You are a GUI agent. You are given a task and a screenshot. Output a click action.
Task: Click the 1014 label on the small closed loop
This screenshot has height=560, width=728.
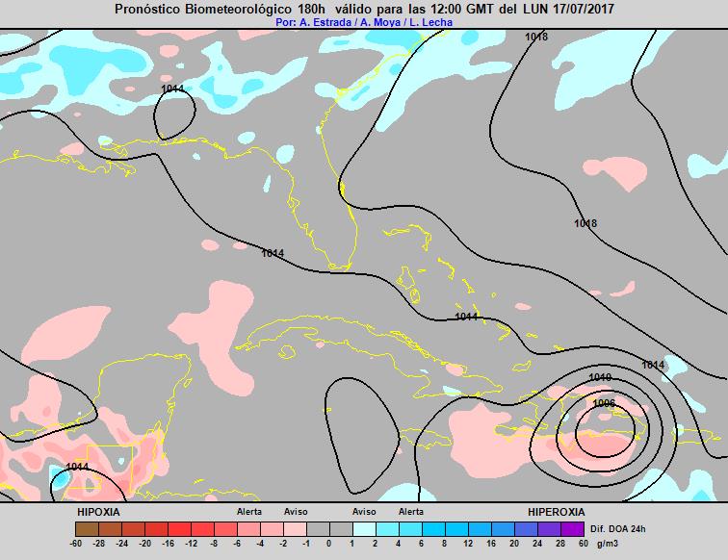(x=172, y=89)
